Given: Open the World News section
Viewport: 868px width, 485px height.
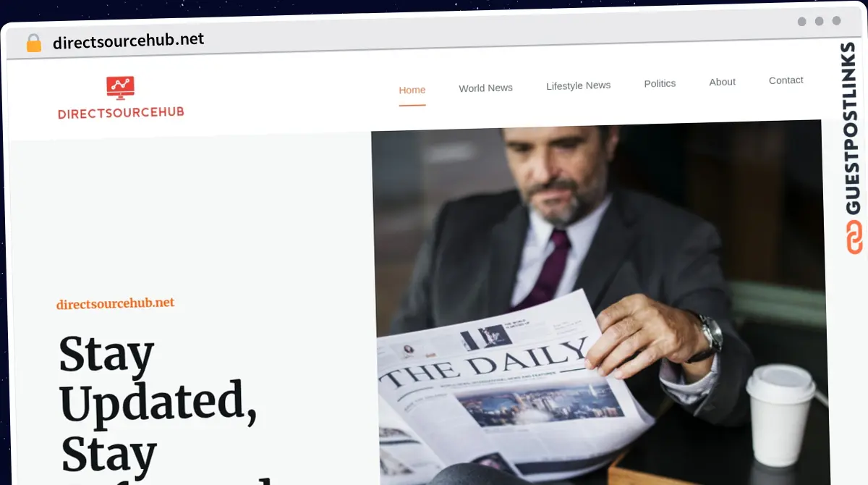Looking at the screenshot, I should point(485,88).
